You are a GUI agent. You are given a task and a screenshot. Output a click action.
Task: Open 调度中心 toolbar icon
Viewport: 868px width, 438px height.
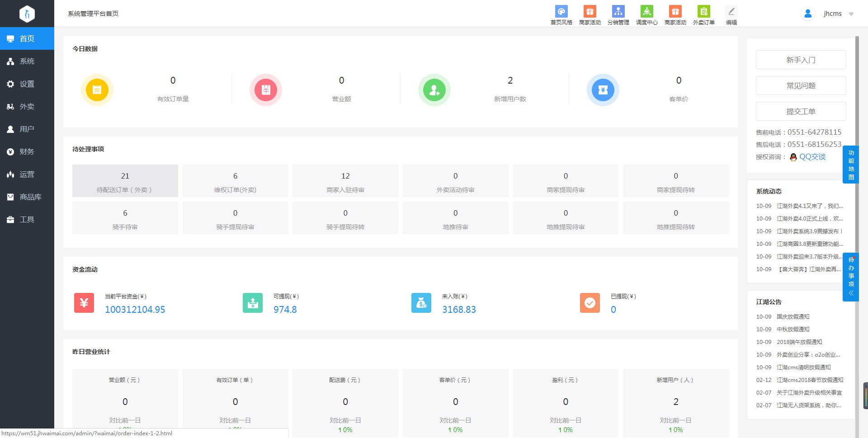[646, 15]
